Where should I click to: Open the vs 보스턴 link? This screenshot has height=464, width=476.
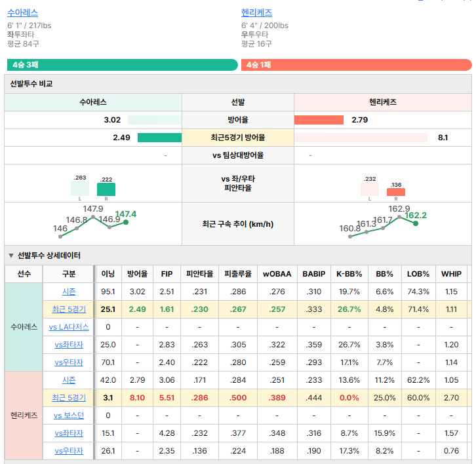coord(69,416)
